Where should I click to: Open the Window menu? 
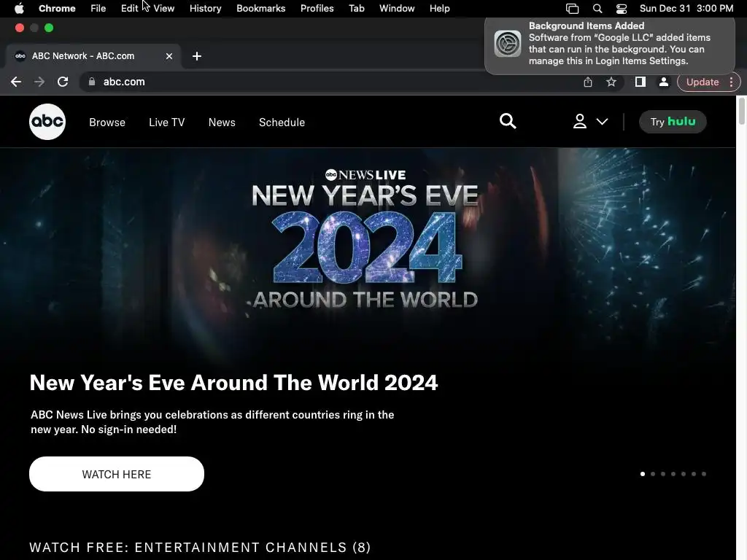pos(397,9)
